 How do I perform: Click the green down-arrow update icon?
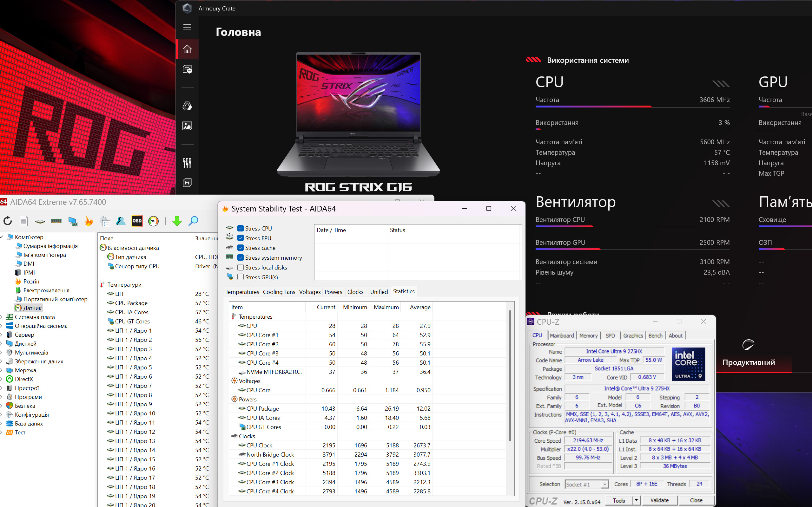177,221
